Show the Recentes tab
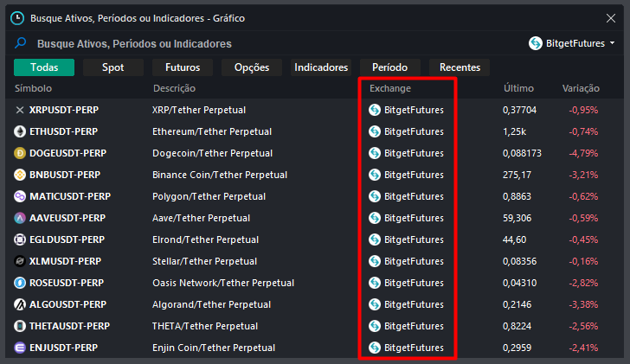Image resolution: width=630 pixels, height=364 pixels. click(x=460, y=67)
